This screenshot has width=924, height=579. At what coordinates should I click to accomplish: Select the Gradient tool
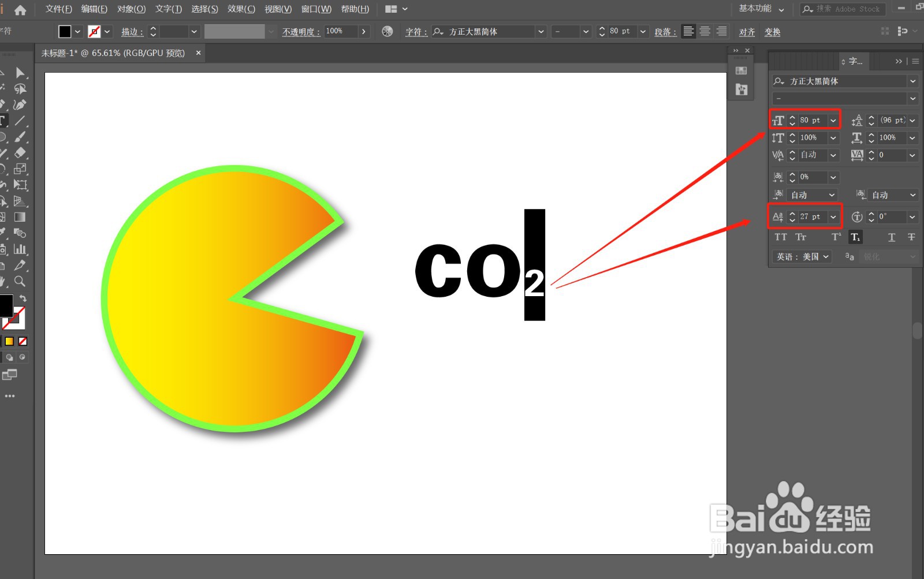[x=20, y=217]
